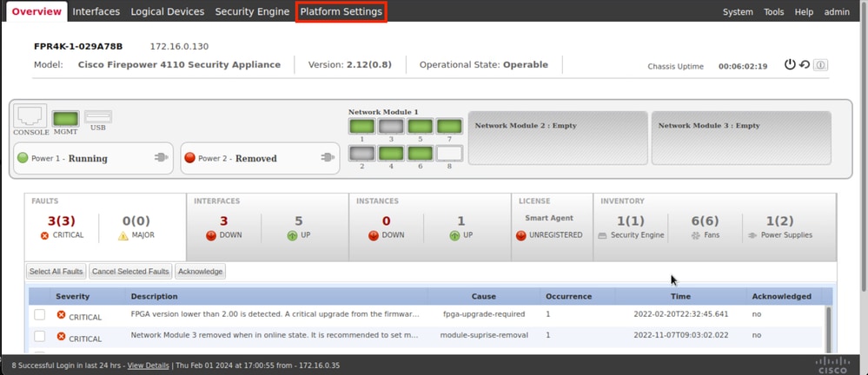Screen dimensions: 868x375
Task: Click Network Module 1 port 4
Action: (x=391, y=153)
